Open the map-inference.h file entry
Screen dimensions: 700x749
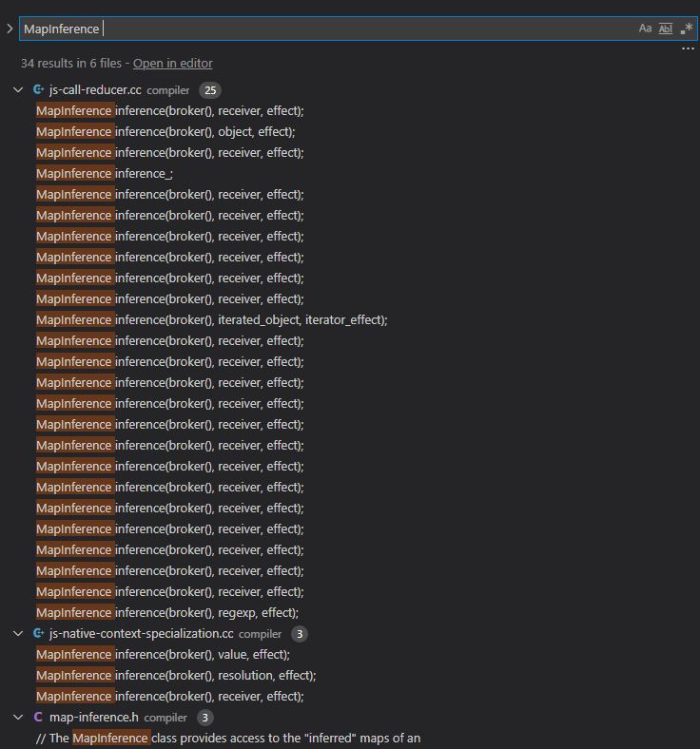click(x=93, y=717)
